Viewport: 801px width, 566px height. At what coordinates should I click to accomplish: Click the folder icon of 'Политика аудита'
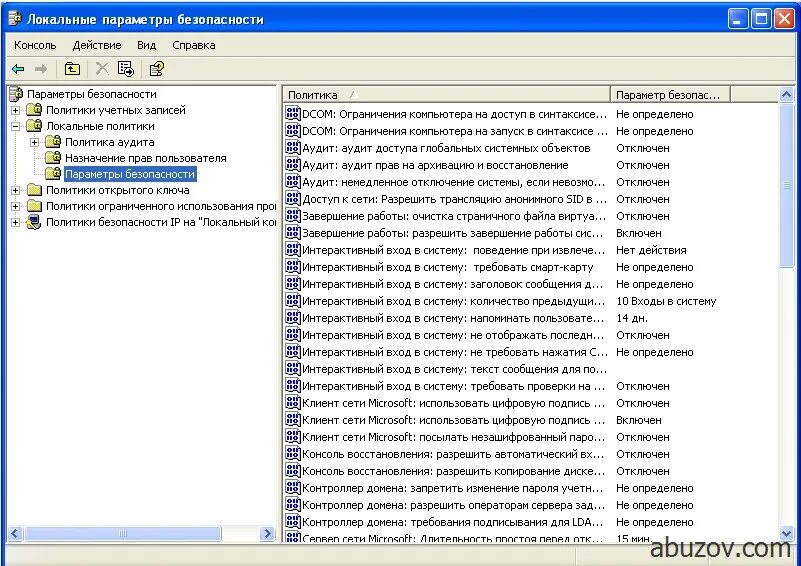click(x=53, y=142)
